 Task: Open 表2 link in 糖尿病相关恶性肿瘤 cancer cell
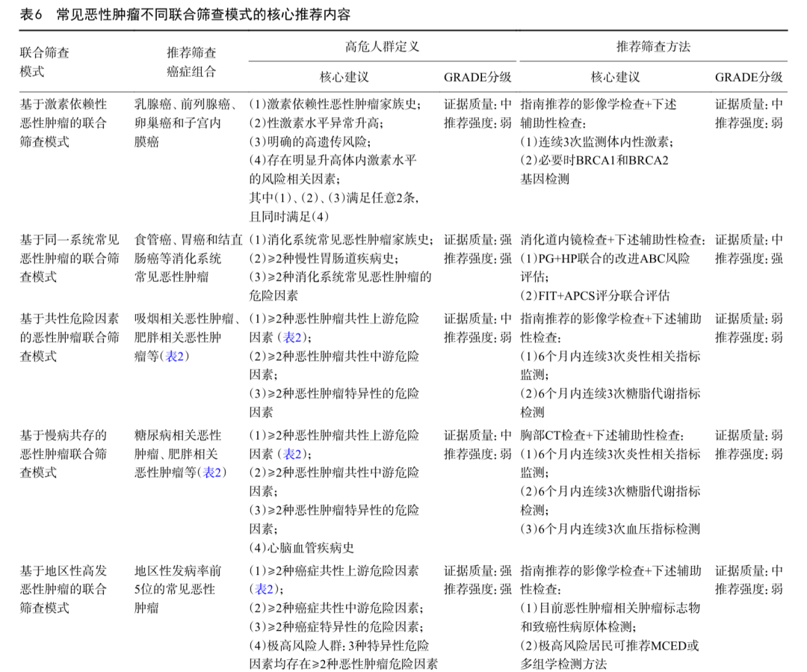[214, 472]
